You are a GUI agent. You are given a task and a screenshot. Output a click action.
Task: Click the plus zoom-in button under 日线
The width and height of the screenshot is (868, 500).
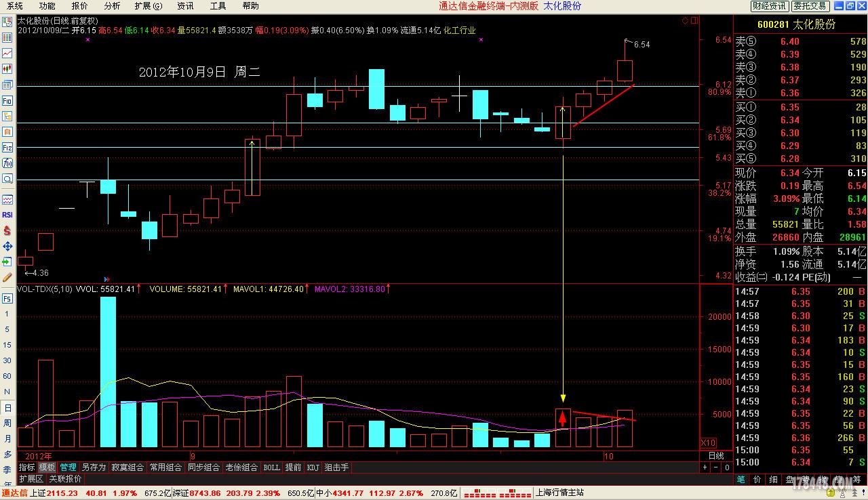tap(705, 467)
